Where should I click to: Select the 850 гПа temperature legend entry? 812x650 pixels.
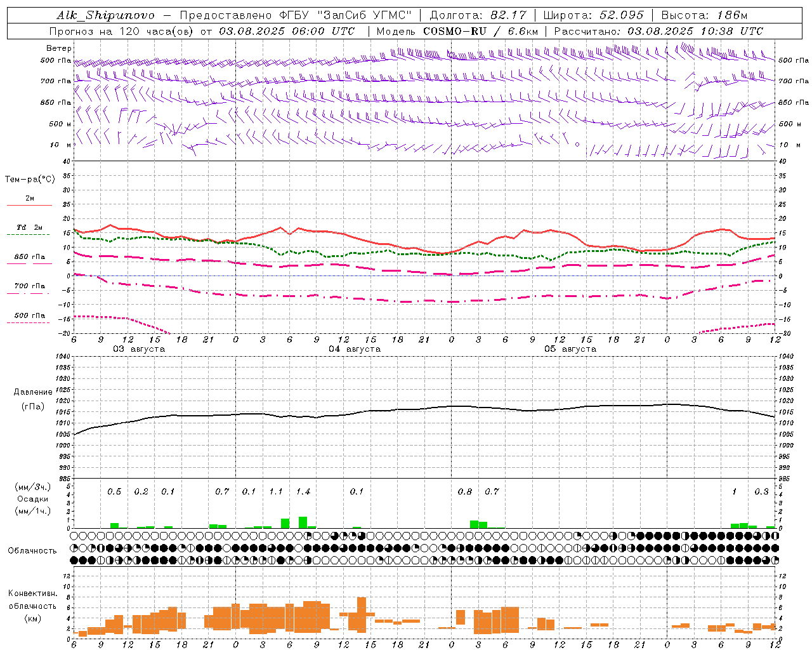click(30, 257)
